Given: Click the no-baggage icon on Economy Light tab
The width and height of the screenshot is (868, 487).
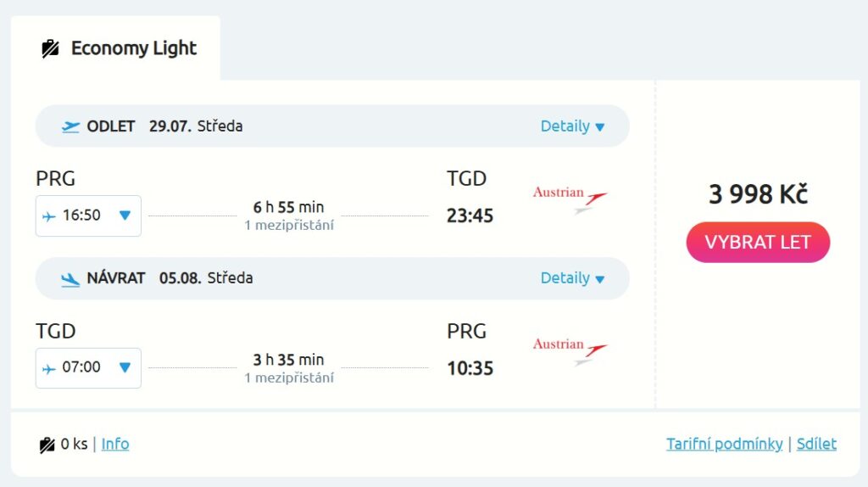Looking at the screenshot, I should tap(50, 48).
